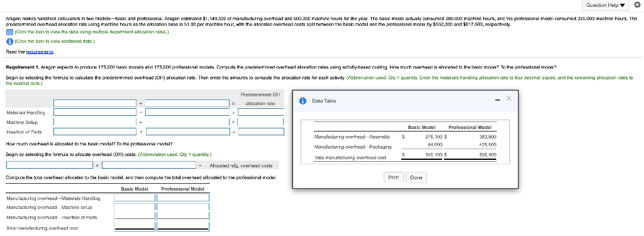This screenshot has width=644, height=236.
Task: Open the requirements link
Action: pos(40,52)
